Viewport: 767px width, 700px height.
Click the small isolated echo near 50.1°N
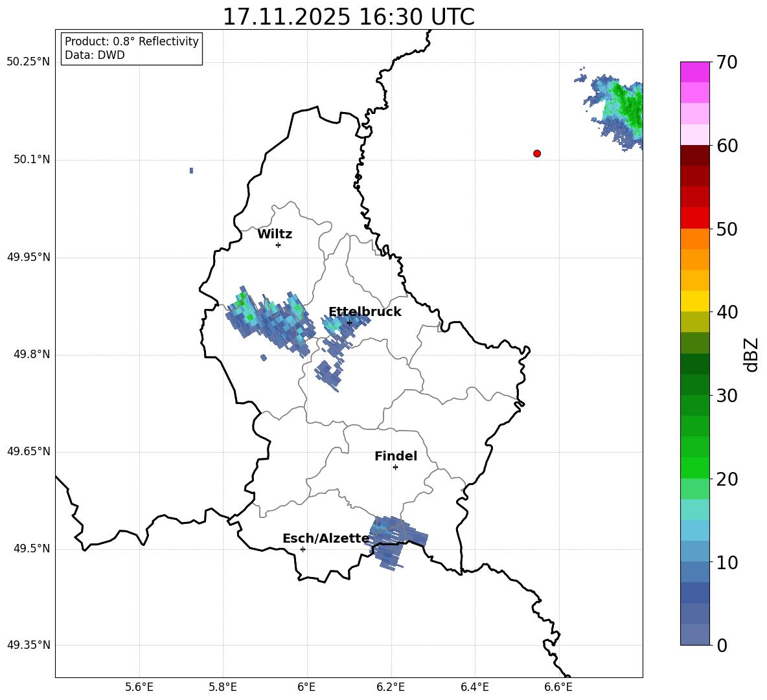(x=191, y=170)
